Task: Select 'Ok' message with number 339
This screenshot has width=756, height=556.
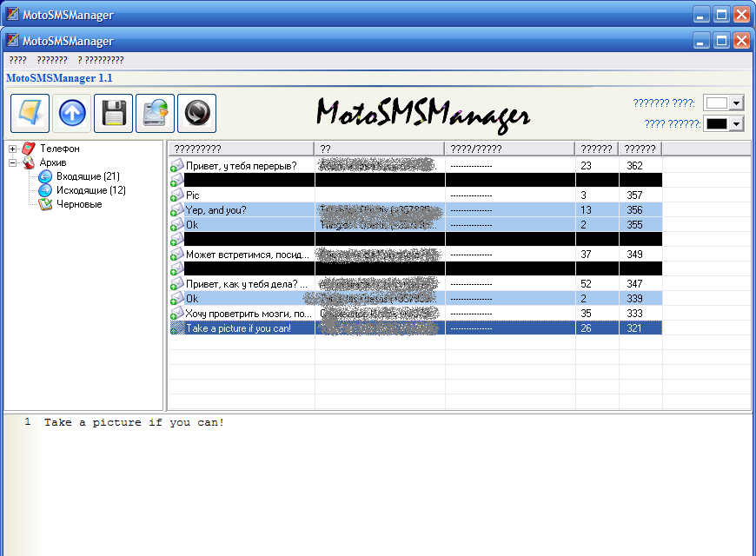Action: coord(415,299)
